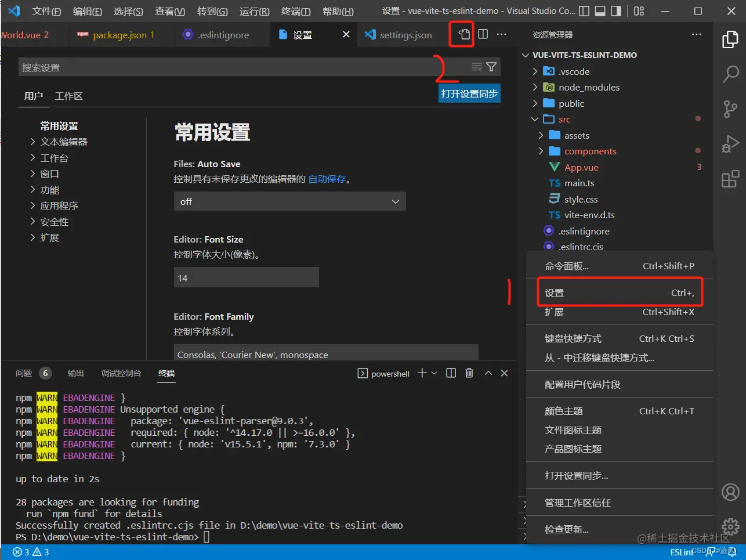Kill terminal with trash icon
746x560 pixels.
click(469, 373)
